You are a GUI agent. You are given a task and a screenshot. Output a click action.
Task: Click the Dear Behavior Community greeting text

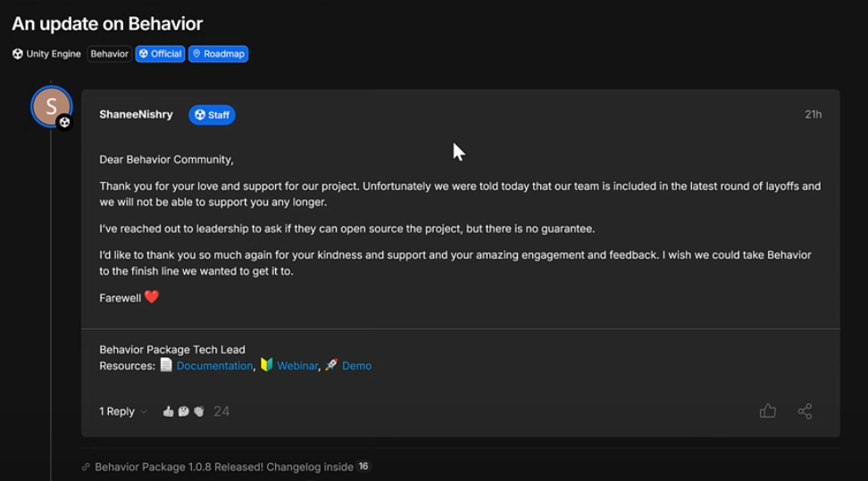pos(166,160)
